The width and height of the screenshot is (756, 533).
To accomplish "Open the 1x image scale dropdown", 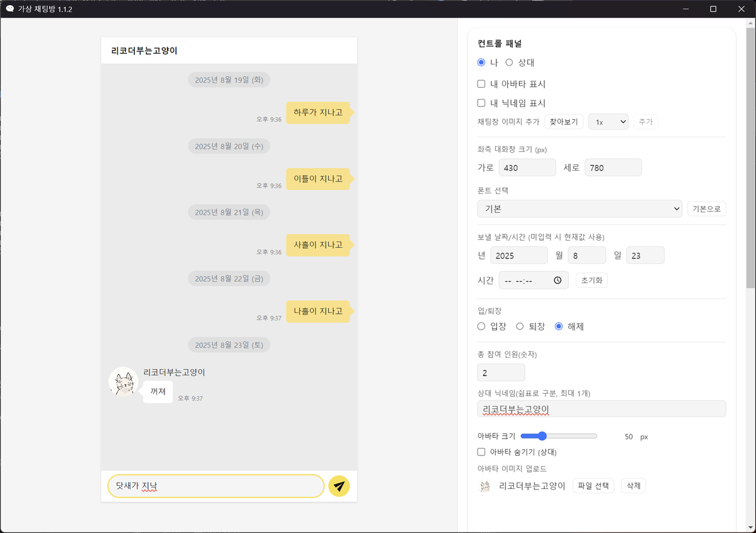I will pos(608,122).
